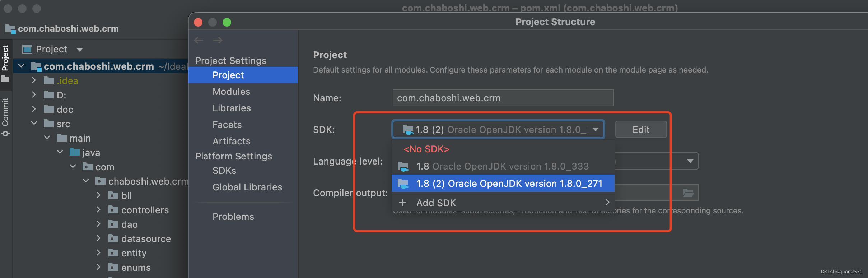
Task: Expand the controllers package node
Action: point(99,209)
